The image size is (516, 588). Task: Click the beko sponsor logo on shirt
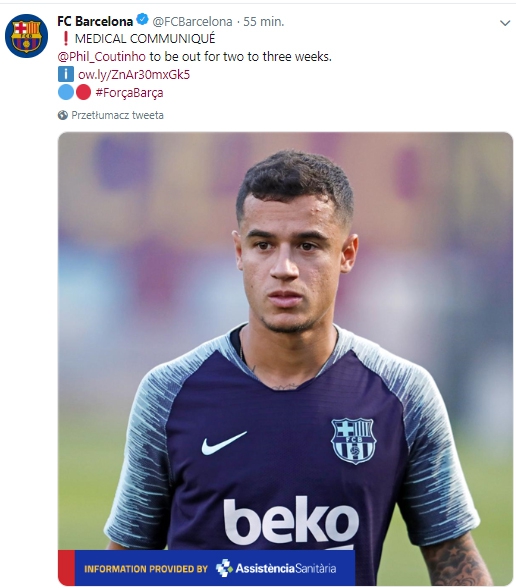[x=291, y=520]
